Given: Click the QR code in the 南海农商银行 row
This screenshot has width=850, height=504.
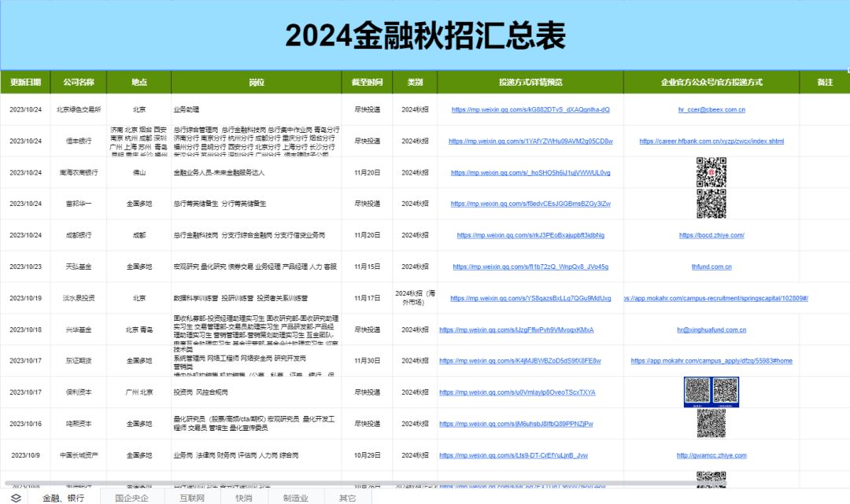Looking at the screenshot, I should coord(711,172).
